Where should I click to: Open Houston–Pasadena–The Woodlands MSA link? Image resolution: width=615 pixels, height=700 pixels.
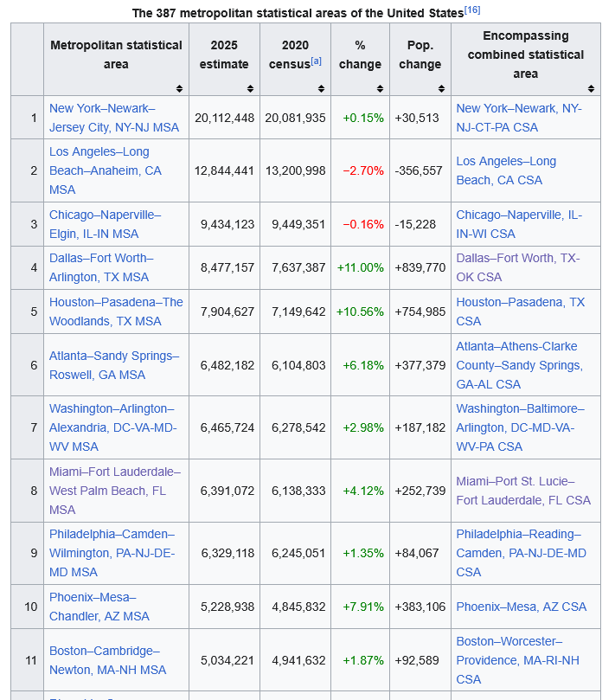click(x=116, y=311)
